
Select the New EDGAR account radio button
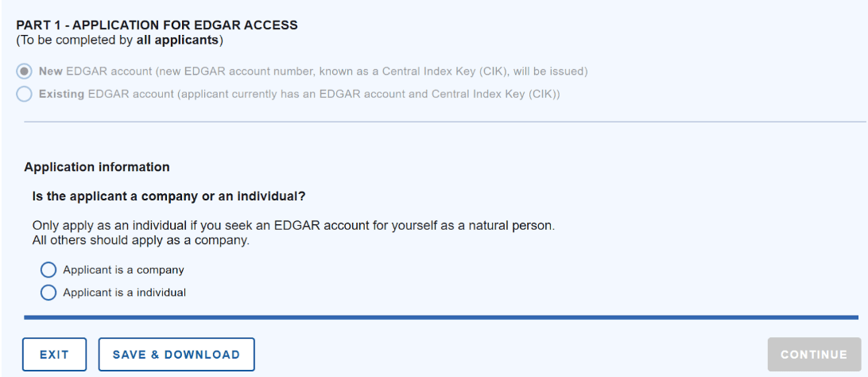pos(25,72)
